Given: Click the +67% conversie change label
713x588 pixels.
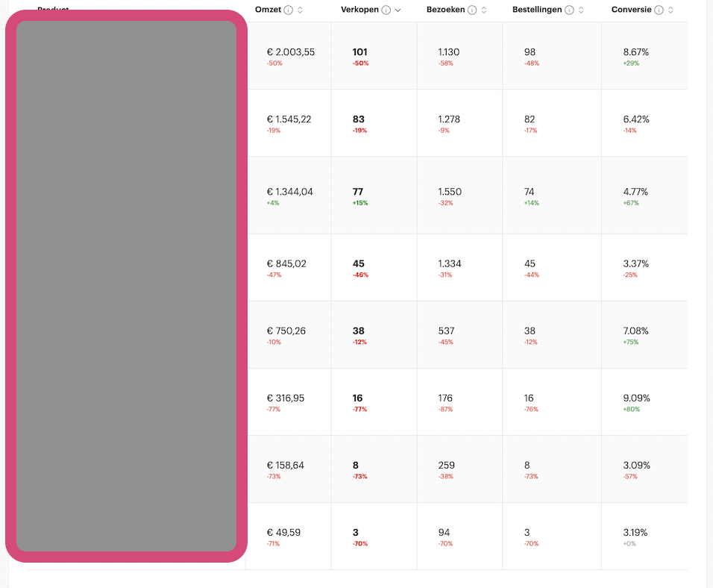Looking at the screenshot, I should [x=631, y=203].
